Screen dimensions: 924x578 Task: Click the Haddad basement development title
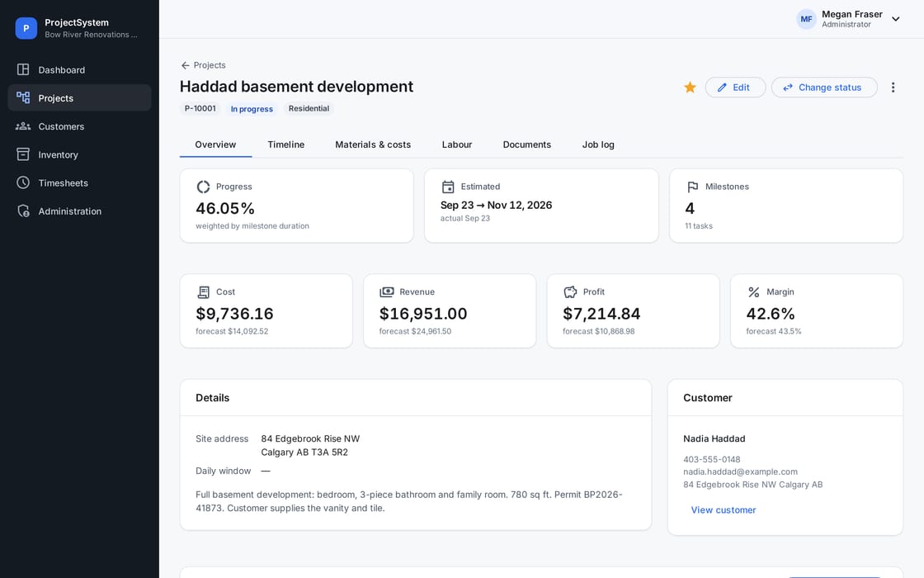[296, 87]
